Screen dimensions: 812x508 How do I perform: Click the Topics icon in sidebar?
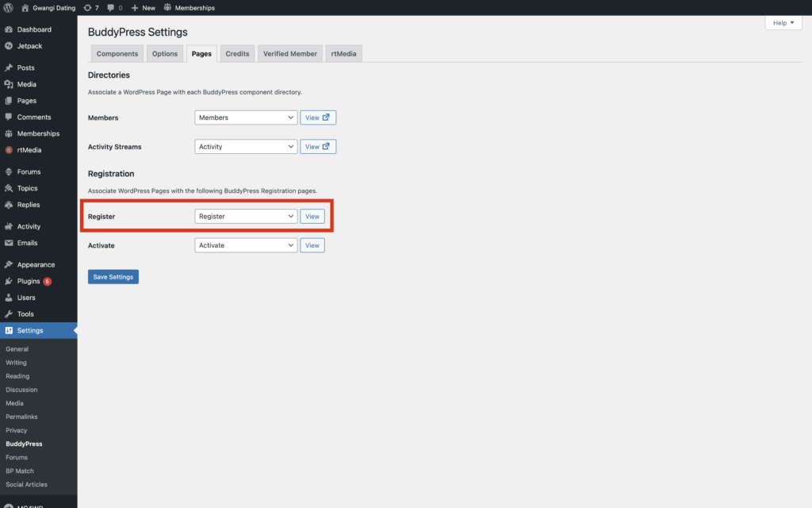[9, 188]
